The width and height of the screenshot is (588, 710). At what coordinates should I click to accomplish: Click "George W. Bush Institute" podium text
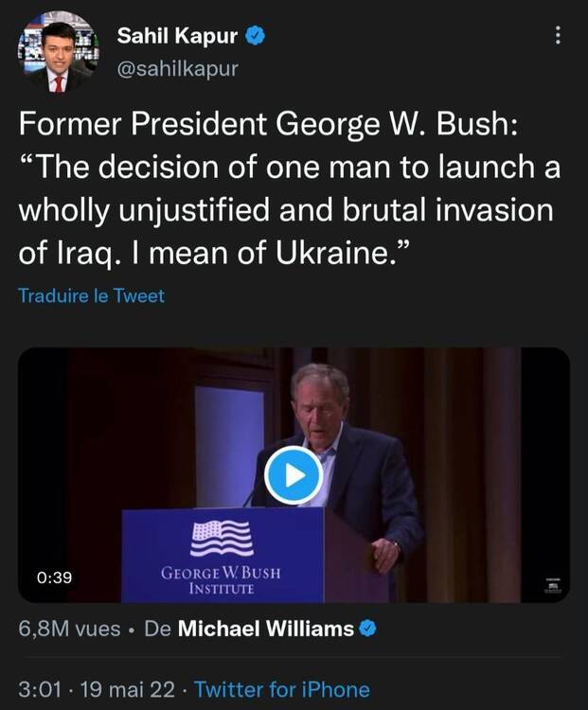(221, 578)
